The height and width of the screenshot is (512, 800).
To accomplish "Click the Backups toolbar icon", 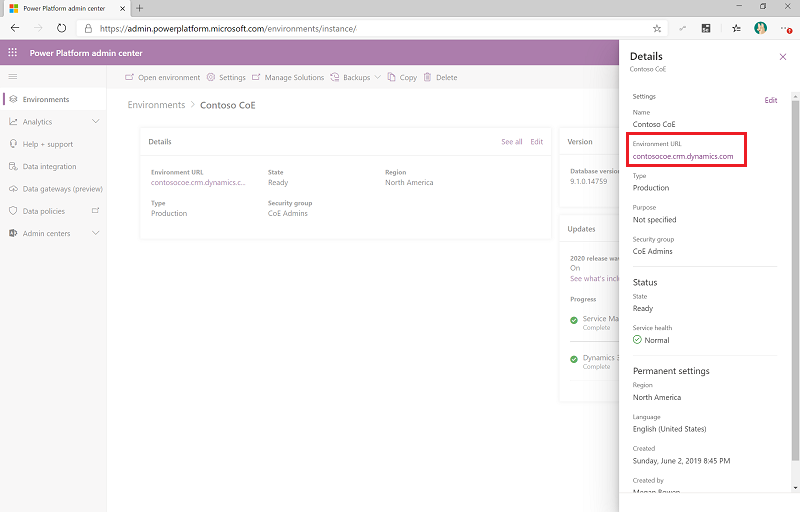I will click(x=335, y=77).
